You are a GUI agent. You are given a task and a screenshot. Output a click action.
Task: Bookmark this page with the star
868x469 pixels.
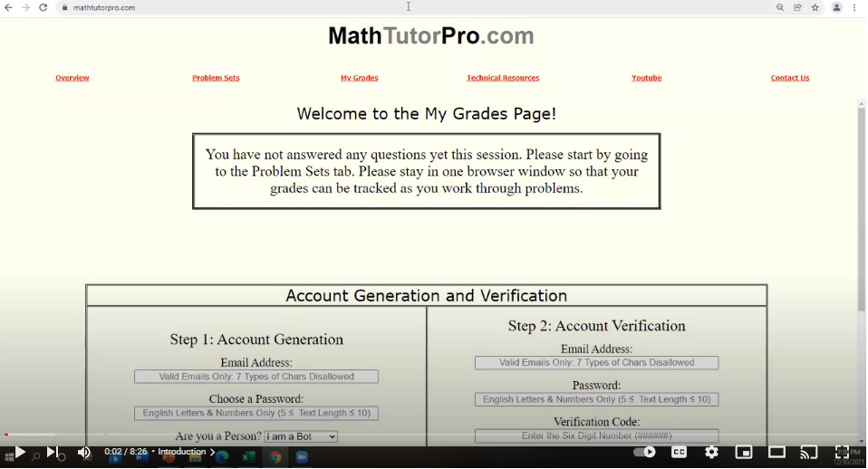point(815,8)
